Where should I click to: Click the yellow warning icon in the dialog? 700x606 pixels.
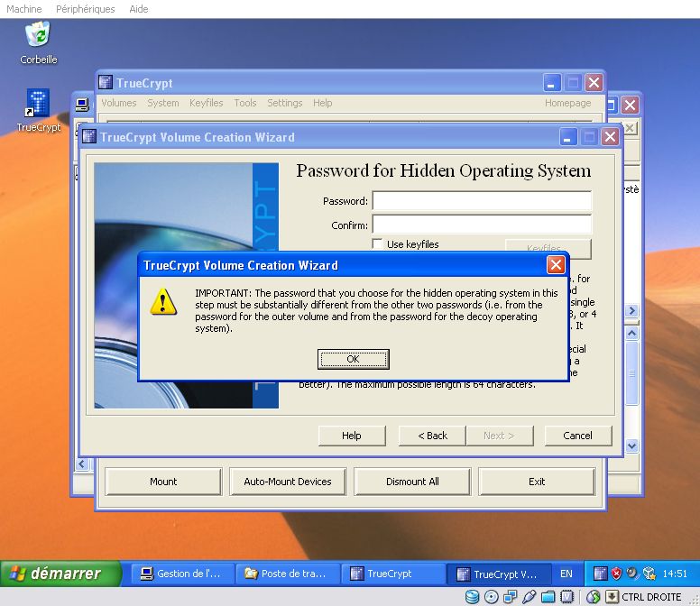(163, 302)
